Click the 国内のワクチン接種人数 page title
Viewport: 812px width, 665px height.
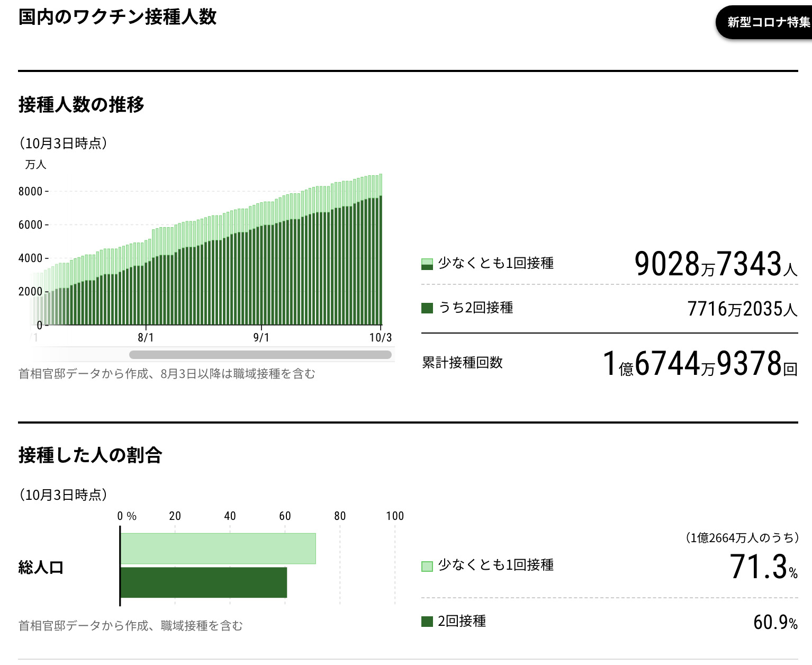118,17
